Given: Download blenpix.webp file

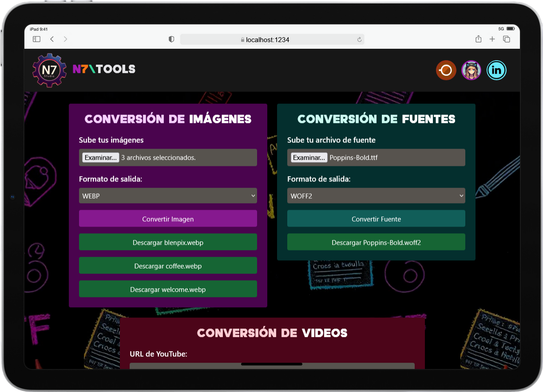Looking at the screenshot, I should 168,243.
